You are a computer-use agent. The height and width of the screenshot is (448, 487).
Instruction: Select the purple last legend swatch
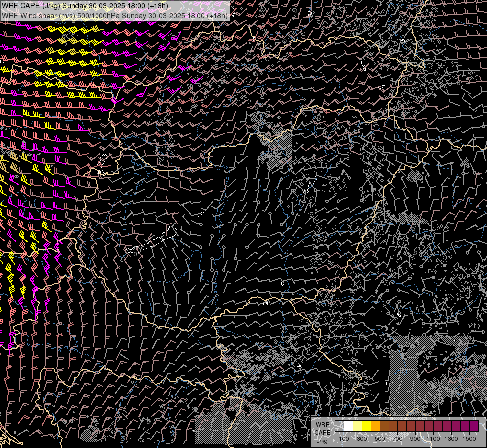[x=474, y=426]
